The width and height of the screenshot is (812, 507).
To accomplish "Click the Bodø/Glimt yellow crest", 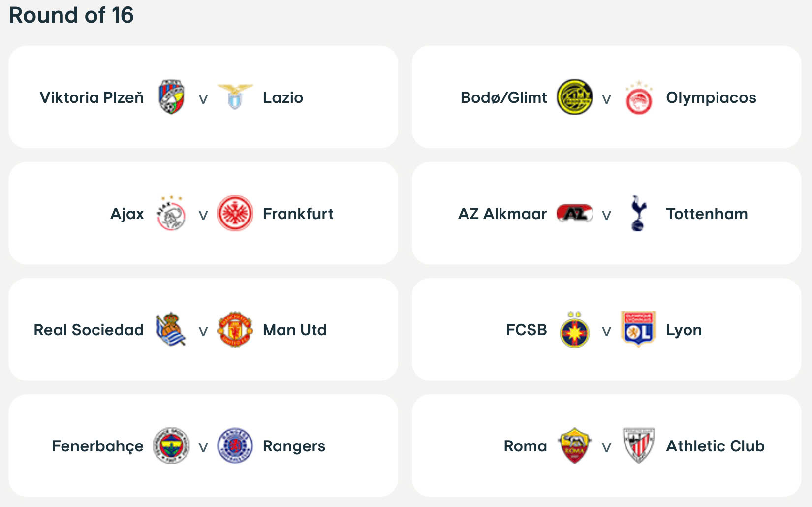I will point(574,97).
